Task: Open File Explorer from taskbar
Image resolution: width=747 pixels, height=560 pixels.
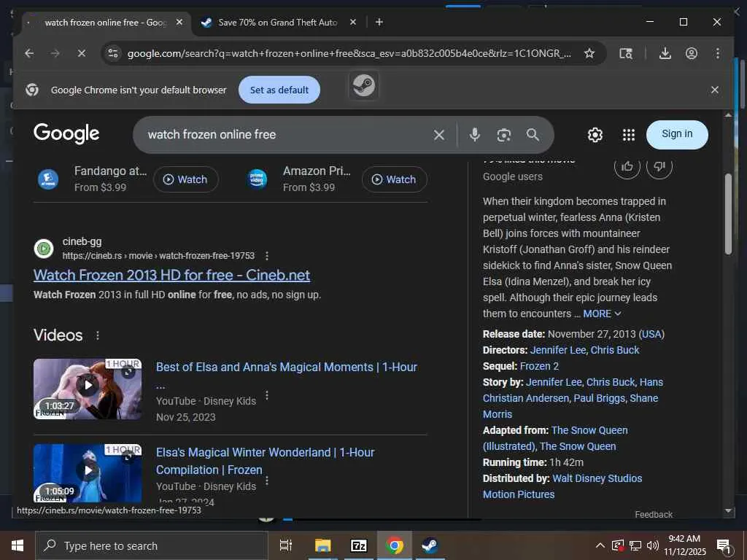Action: tap(322, 545)
